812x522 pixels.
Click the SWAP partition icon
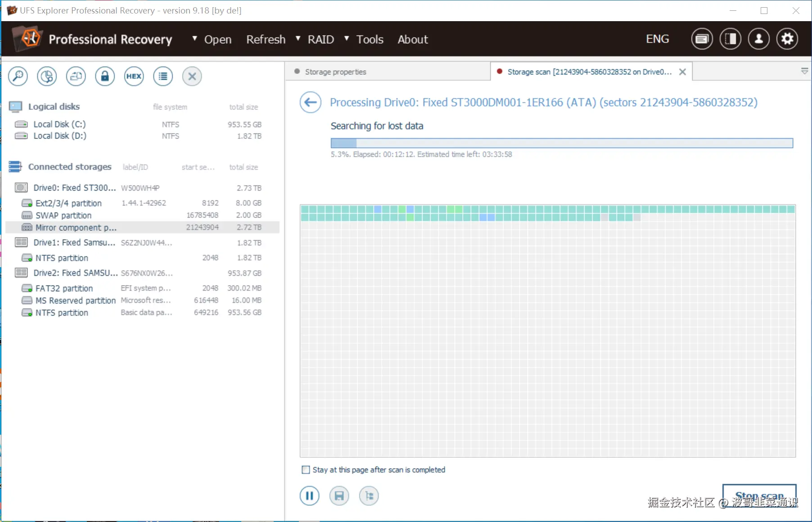coord(27,215)
